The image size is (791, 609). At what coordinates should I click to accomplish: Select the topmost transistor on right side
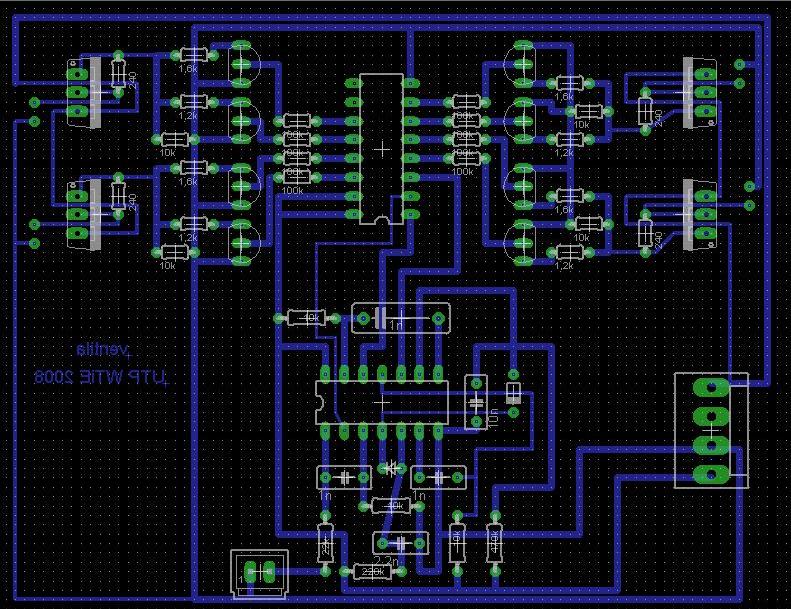click(x=522, y=64)
